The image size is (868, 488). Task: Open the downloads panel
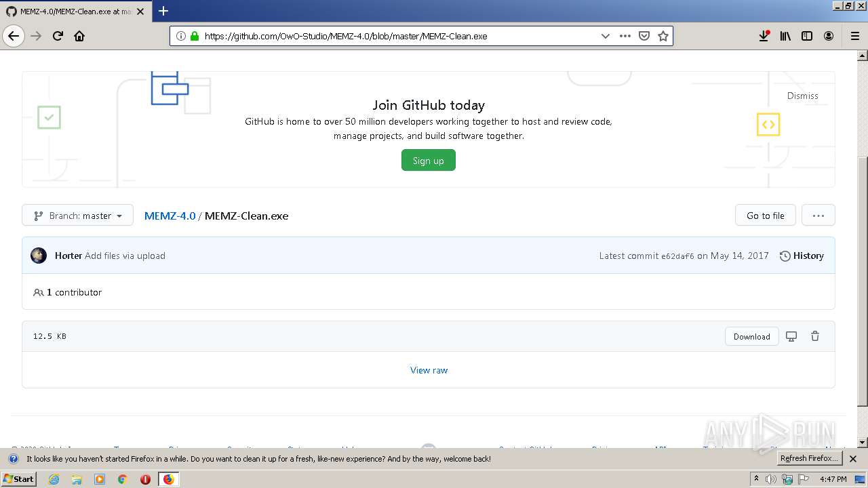click(764, 36)
